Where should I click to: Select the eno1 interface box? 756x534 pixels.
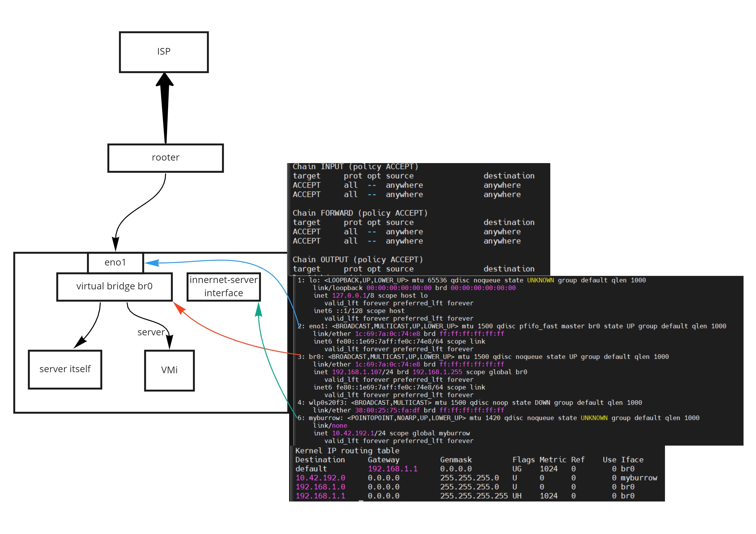pyautogui.click(x=115, y=262)
